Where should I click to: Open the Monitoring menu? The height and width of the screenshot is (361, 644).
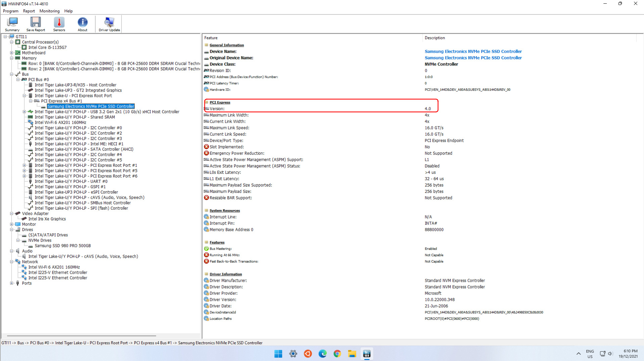(x=49, y=11)
